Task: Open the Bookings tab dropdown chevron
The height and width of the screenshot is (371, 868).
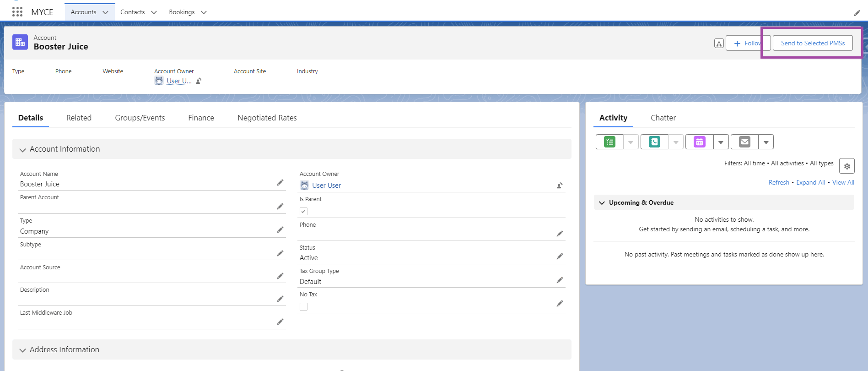Action: pyautogui.click(x=204, y=12)
